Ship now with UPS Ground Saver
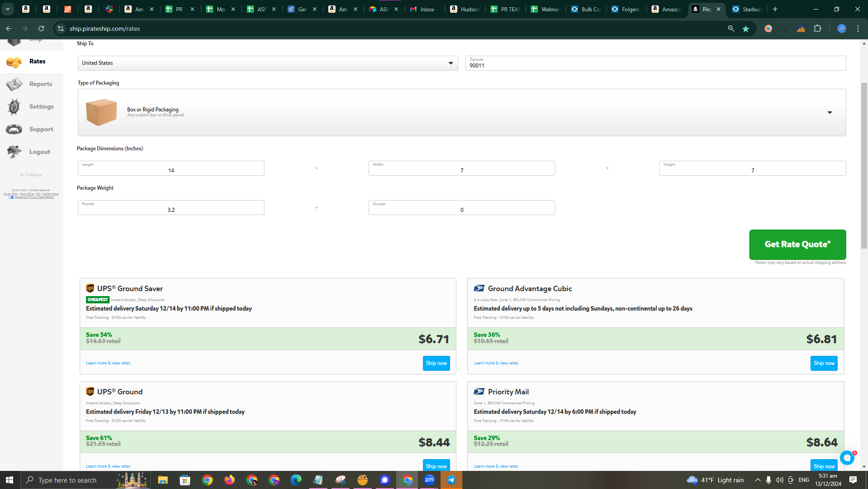This screenshot has width=868, height=489. pyautogui.click(x=436, y=363)
